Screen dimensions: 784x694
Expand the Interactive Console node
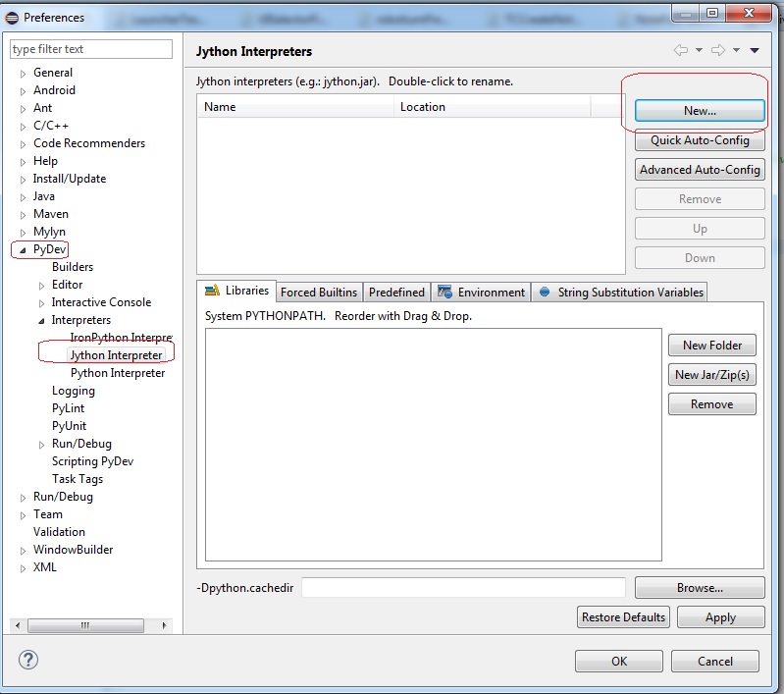pyautogui.click(x=41, y=303)
